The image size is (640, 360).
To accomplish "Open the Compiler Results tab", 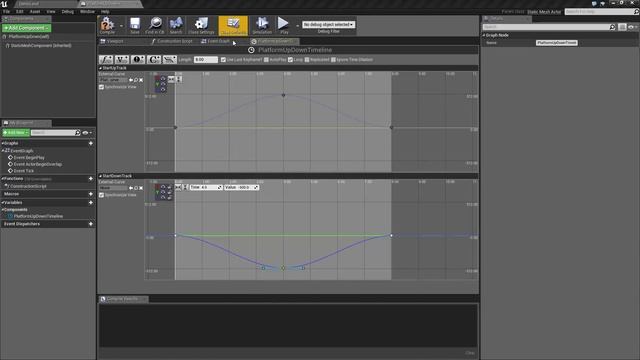I will click(x=123, y=299).
